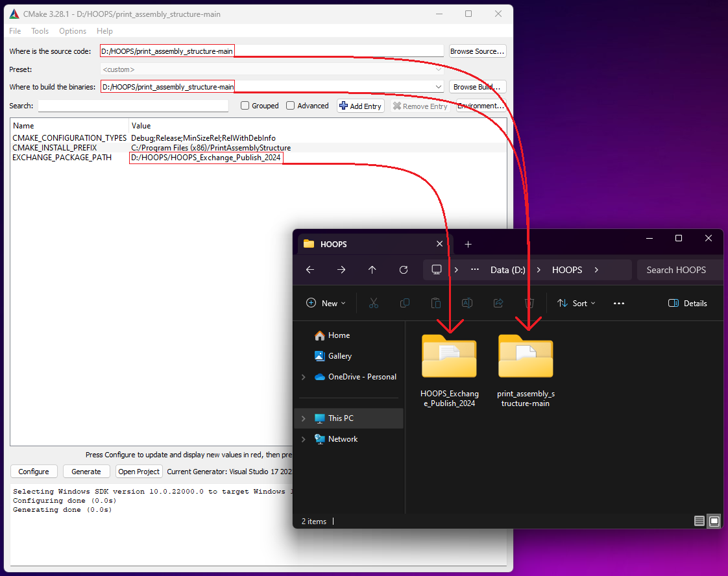
Task: Enable the Advanced checkbox in CMake
Action: coord(290,105)
